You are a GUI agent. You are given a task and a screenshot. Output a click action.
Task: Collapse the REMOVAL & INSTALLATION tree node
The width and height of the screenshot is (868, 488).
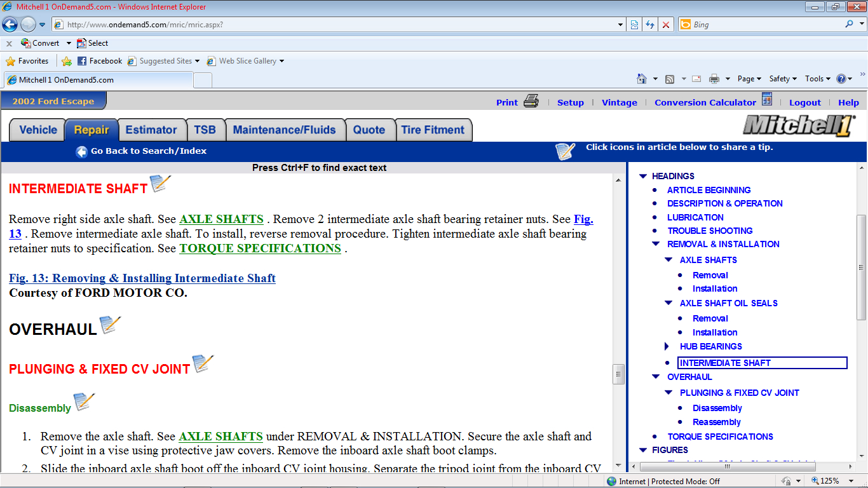[656, 244]
